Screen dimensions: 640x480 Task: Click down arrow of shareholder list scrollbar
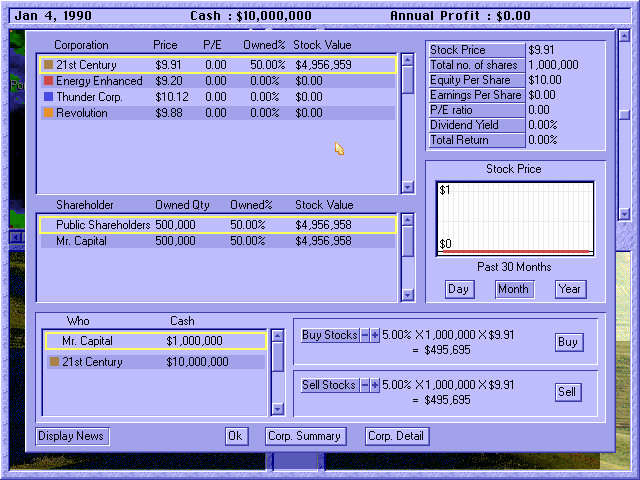click(x=408, y=295)
